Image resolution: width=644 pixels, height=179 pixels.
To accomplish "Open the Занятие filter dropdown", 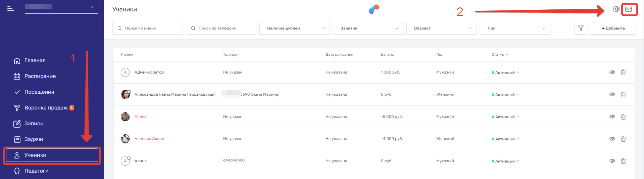I will 368,28.
